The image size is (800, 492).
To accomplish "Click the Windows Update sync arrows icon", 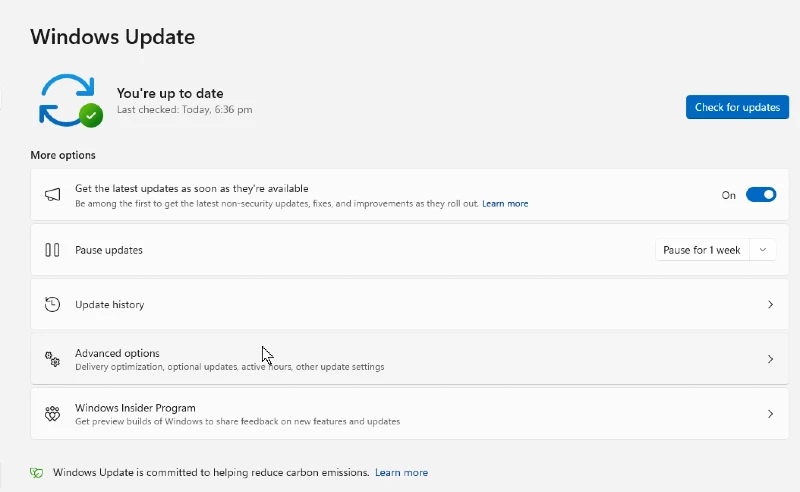I will tap(67, 100).
